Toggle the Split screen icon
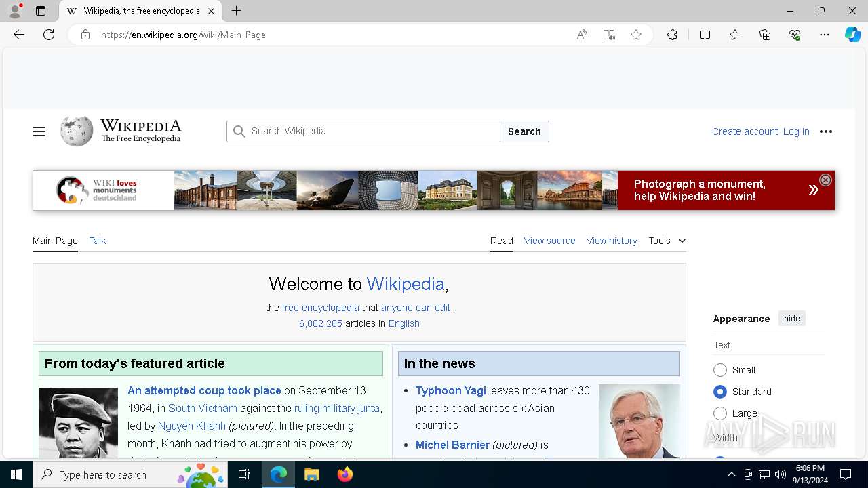 click(705, 35)
